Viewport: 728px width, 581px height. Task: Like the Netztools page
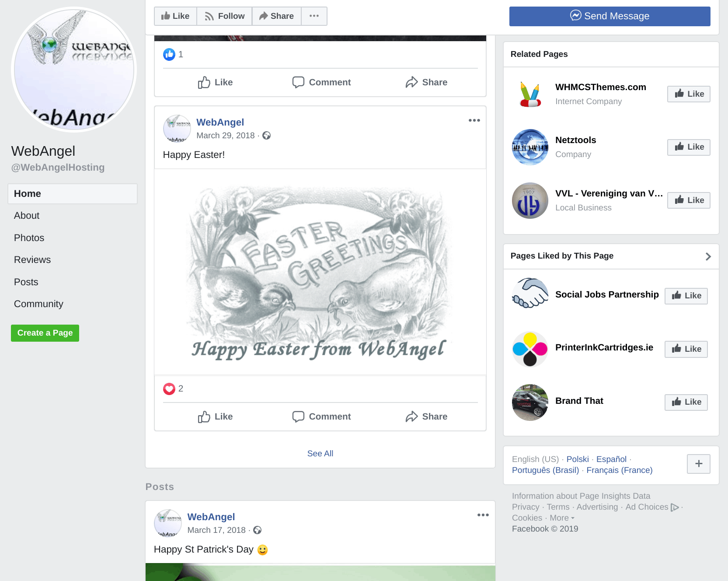(689, 147)
